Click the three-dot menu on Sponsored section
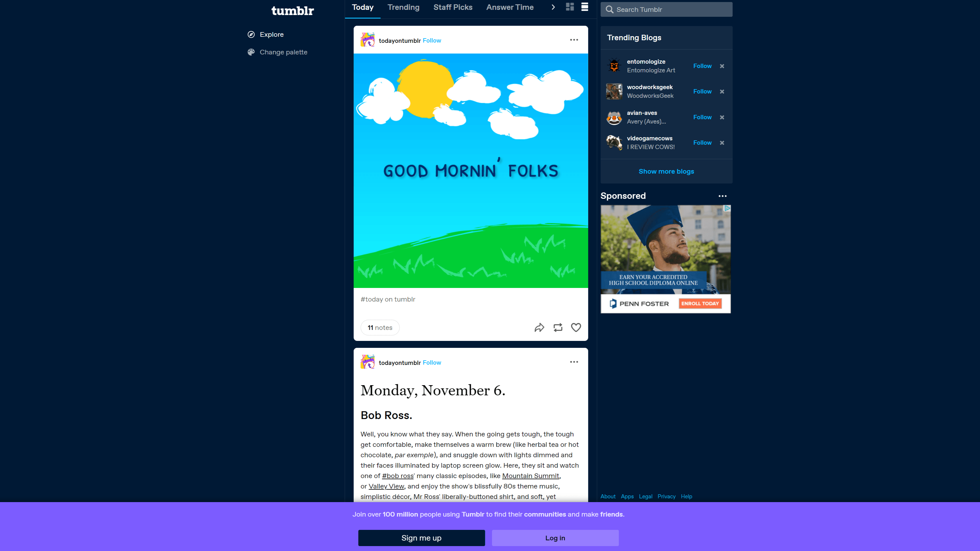Image resolution: width=980 pixels, height=551 pixels. click(x=722, y=196)
